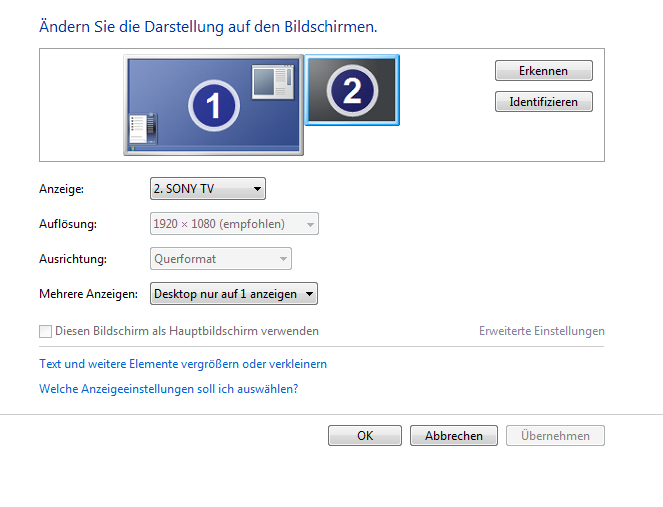Click the heading 'Ändern Sie die Darstellung auf den Bildschirmen.'
The image size is (663, 507).
coord(208,27)
